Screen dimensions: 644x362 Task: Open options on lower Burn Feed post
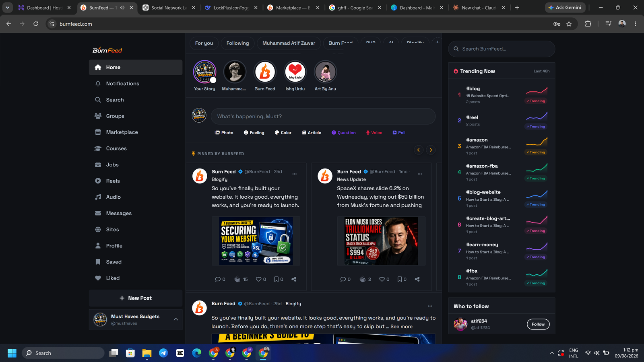[430, 306]
